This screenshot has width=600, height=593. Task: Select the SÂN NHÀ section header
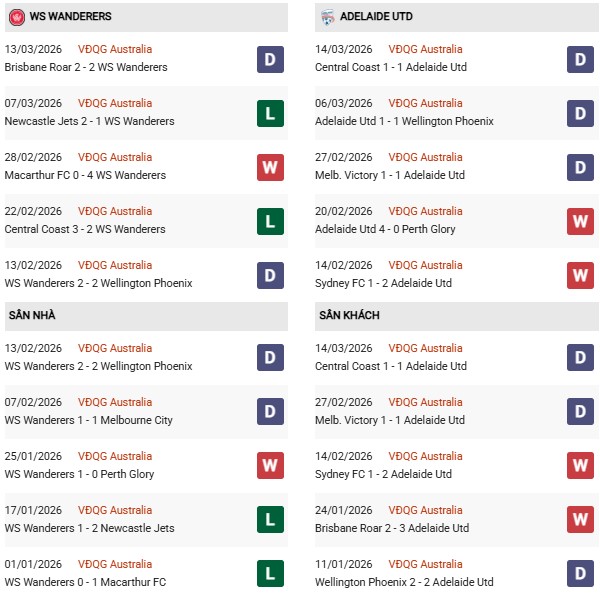32,315
